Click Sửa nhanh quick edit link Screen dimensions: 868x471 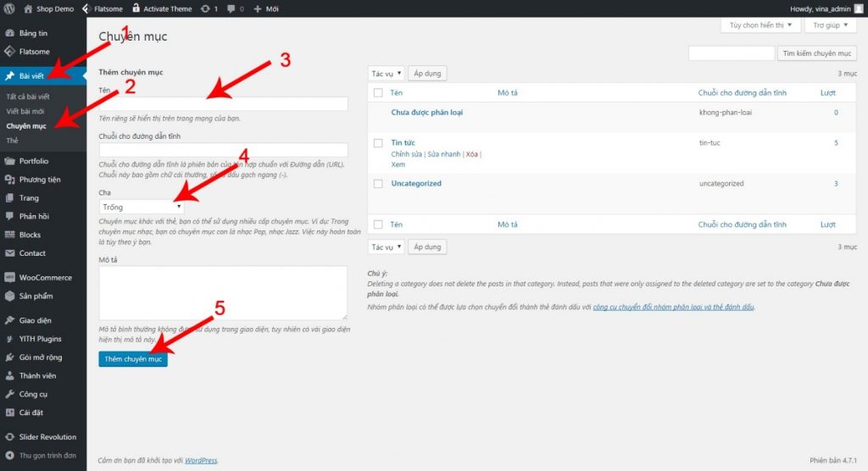click(x=444, y=154)
